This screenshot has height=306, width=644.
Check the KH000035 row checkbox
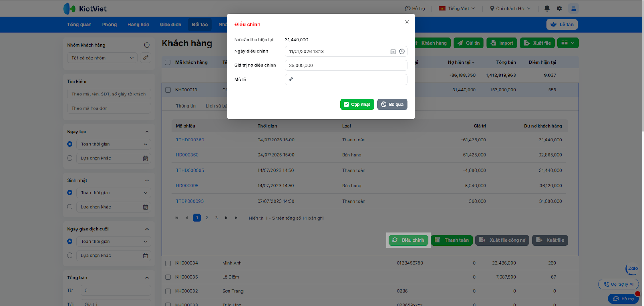click(168, 277)
